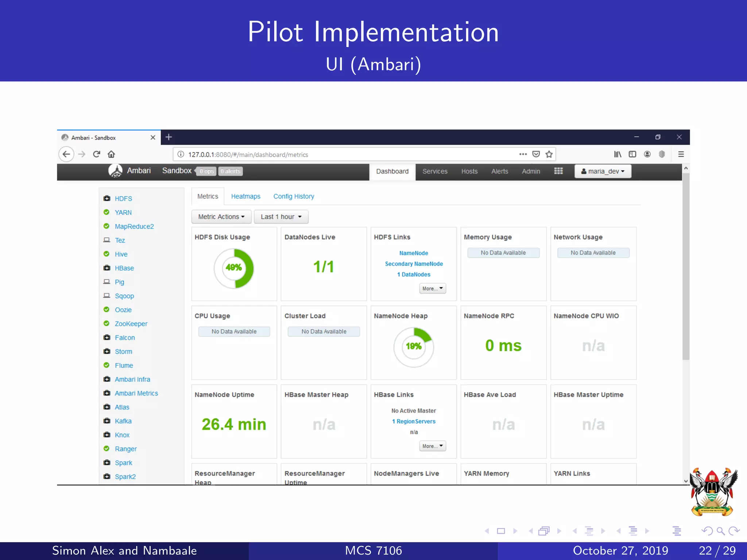Reload the Ambari dashboard page
747x560 pixels.
(97, 154)
